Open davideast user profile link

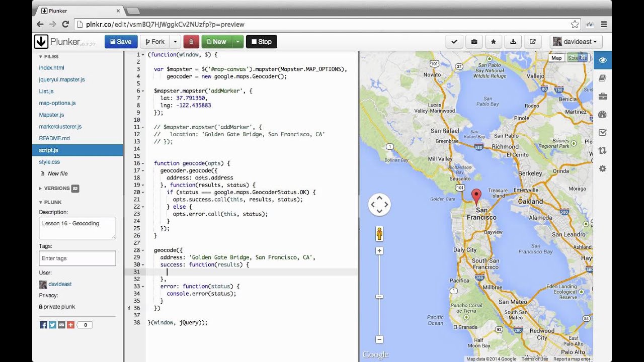pos(60,284)
